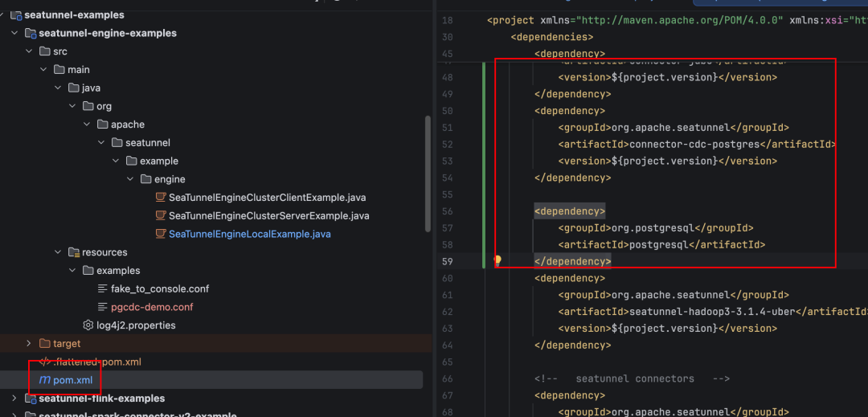
Task: Click gutter line number 56
Action: (448, 211)
